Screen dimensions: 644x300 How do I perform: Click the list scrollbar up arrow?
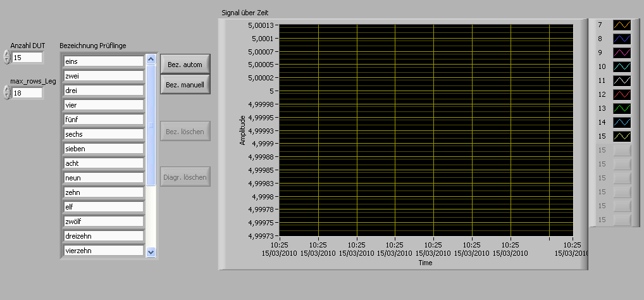(x=151, y=59)
